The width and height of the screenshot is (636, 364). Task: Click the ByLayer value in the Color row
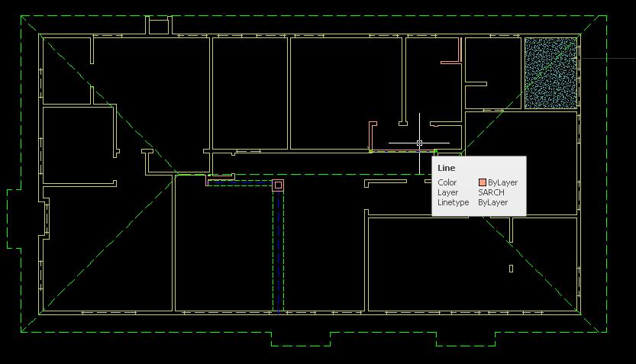[502, 182]
